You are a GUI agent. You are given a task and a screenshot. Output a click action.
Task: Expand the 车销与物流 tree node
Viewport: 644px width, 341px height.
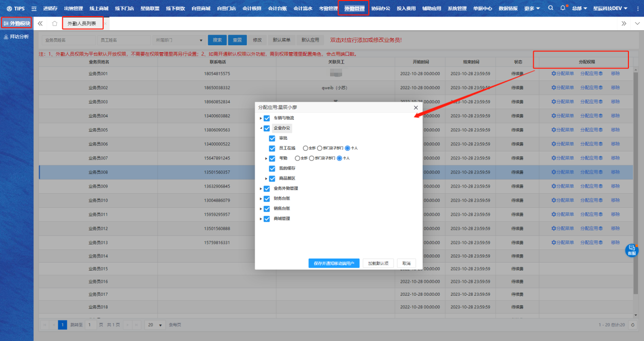pyautogui.click(x=261, y=118)
